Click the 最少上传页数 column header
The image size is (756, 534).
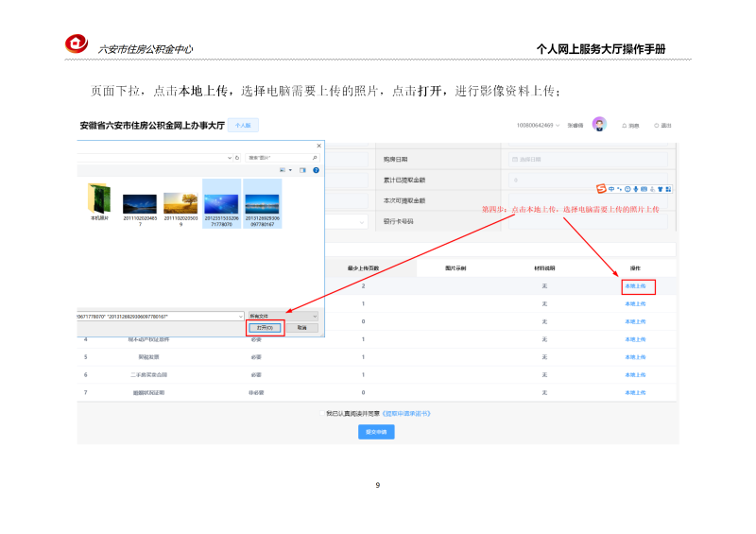point(363,268)
